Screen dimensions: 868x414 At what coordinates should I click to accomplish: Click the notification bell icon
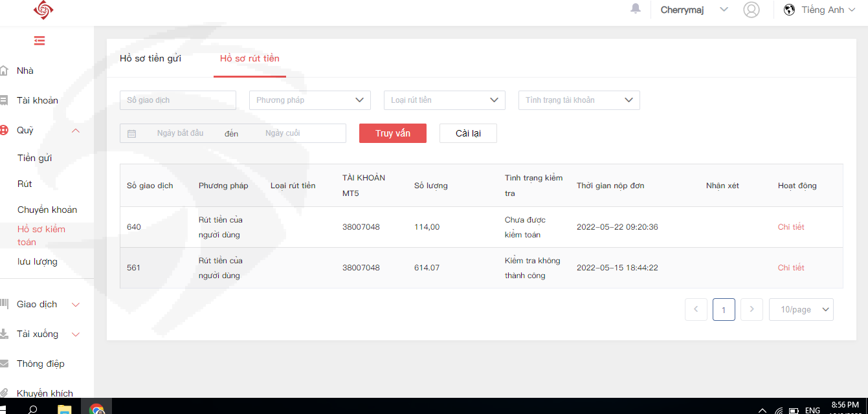click(x=636, y=8)
